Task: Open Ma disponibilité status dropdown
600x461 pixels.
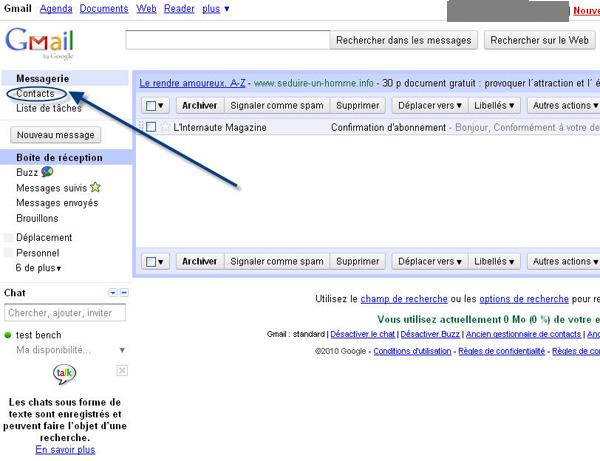Action: pos(122,350)
